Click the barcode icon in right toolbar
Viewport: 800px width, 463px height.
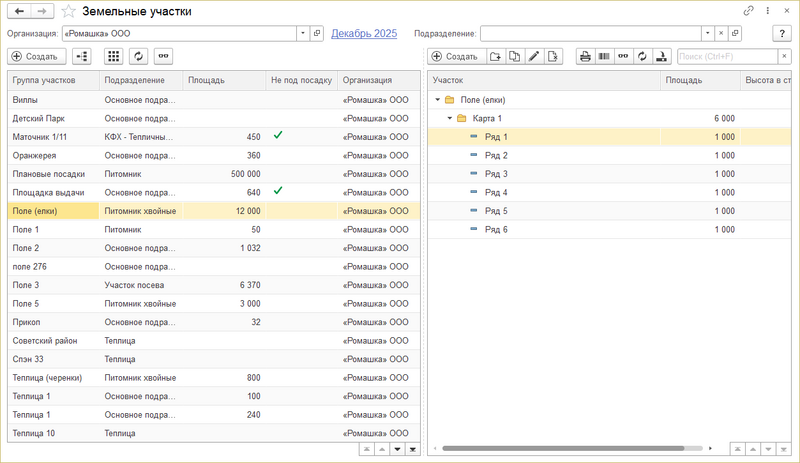[x=604, y=57]
